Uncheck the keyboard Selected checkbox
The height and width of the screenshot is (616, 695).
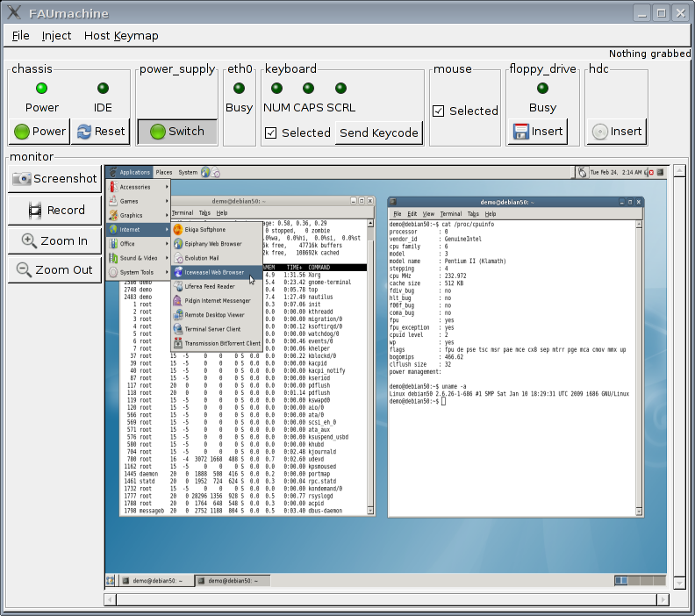[271, 133]
